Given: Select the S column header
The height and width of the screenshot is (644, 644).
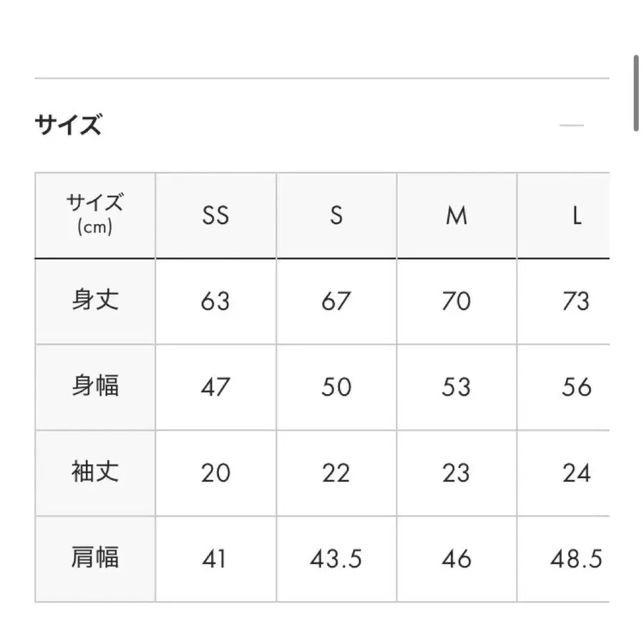Looking at the screenshot, I should 336,215.
